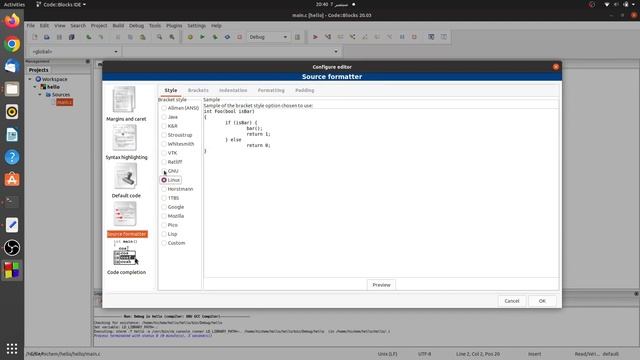Screen dimensions: 640x360
Task: Select the Whitesmith bracket style
Action: [178, 144]
